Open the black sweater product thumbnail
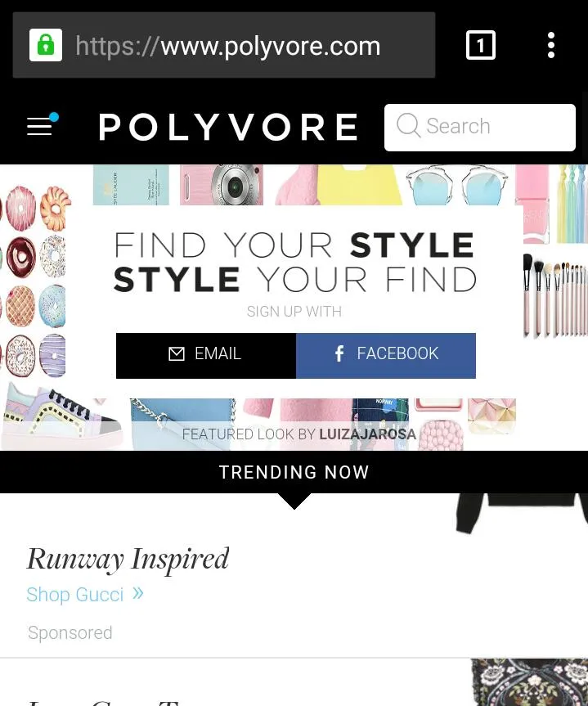This screenshot has height=706, width=588. 523,513
